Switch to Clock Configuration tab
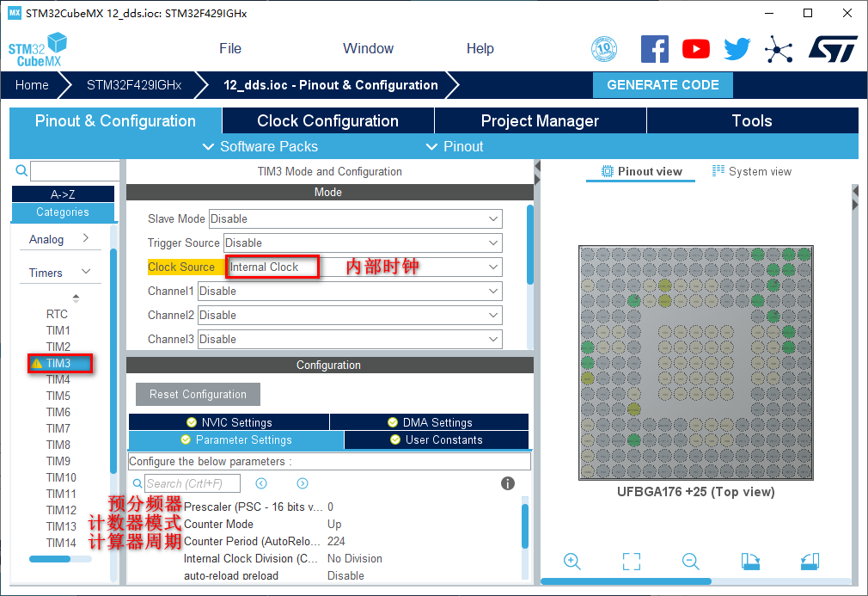The height and width of the screenshot is (596, 868). 327,121
